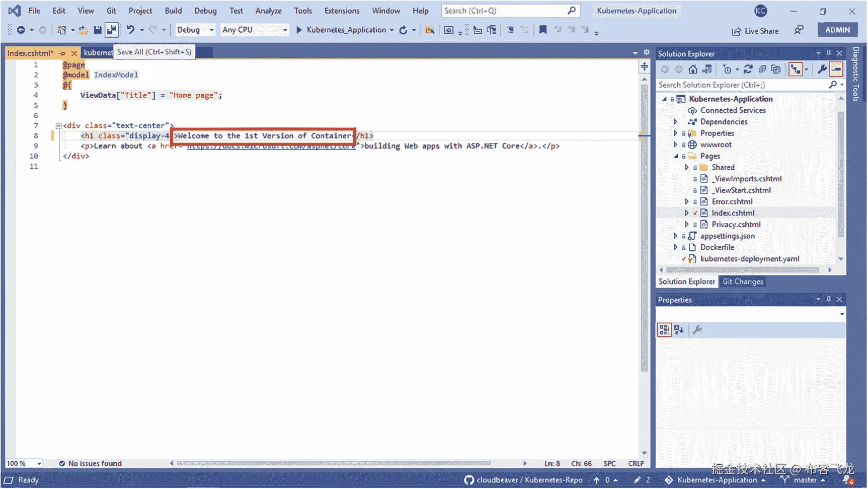Start debugging with the green play button
Viewport: 868px width, 489px height.
pyautogui.click(x=299, y=30)
